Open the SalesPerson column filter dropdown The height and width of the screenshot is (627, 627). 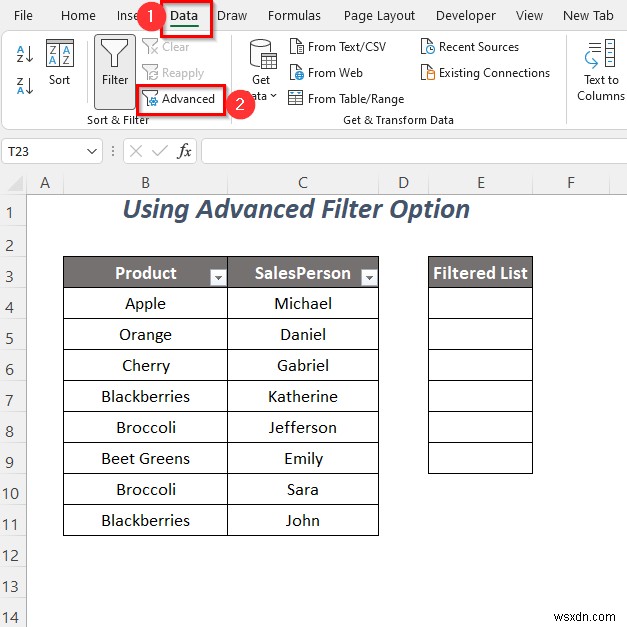point(369,277)
